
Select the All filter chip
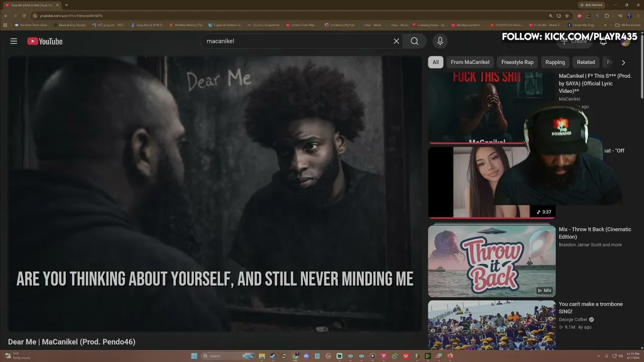point(436,62)
